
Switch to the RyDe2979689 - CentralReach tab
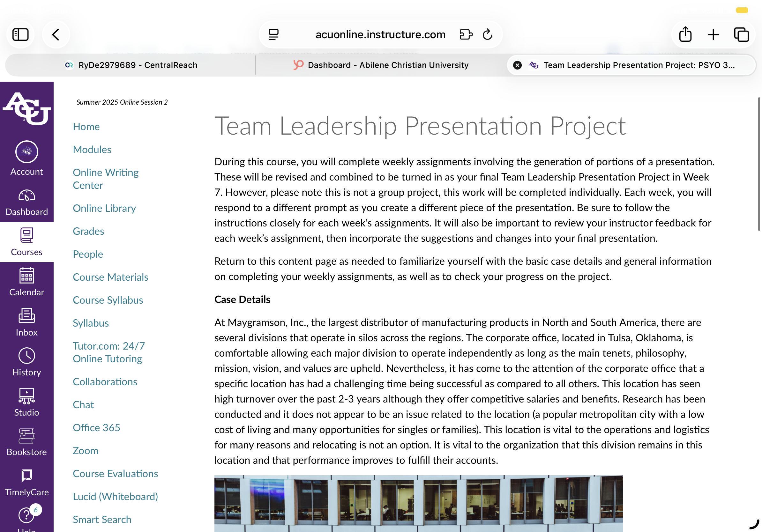(131, 65)
